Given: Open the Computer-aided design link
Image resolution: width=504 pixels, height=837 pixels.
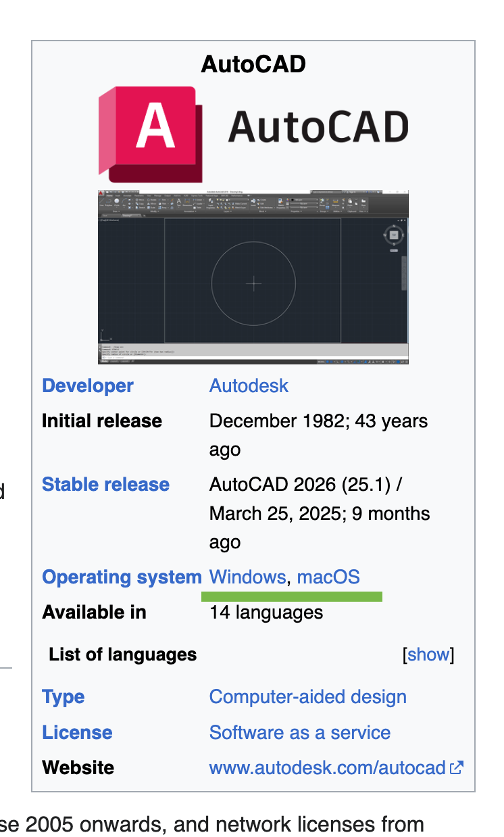Looking at the screenshot, I should [x=308, y=697].
